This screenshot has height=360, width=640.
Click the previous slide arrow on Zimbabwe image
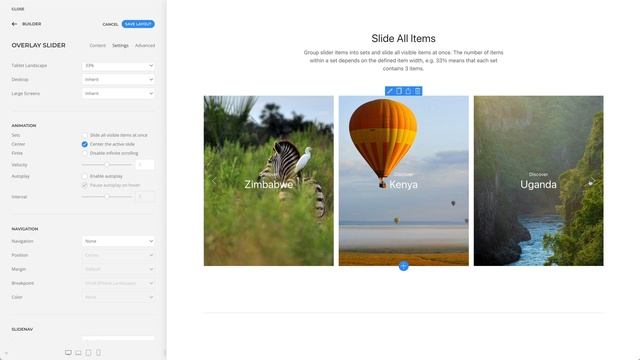[x=213, y=180]
